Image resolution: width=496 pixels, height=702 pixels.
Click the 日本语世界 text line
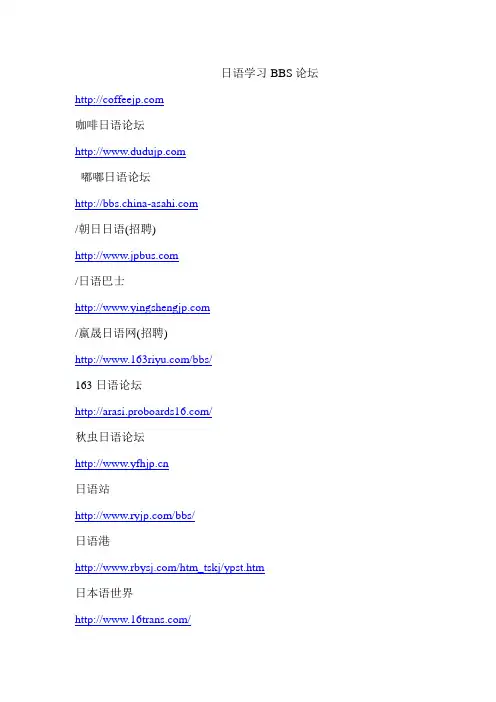(104, 593)
